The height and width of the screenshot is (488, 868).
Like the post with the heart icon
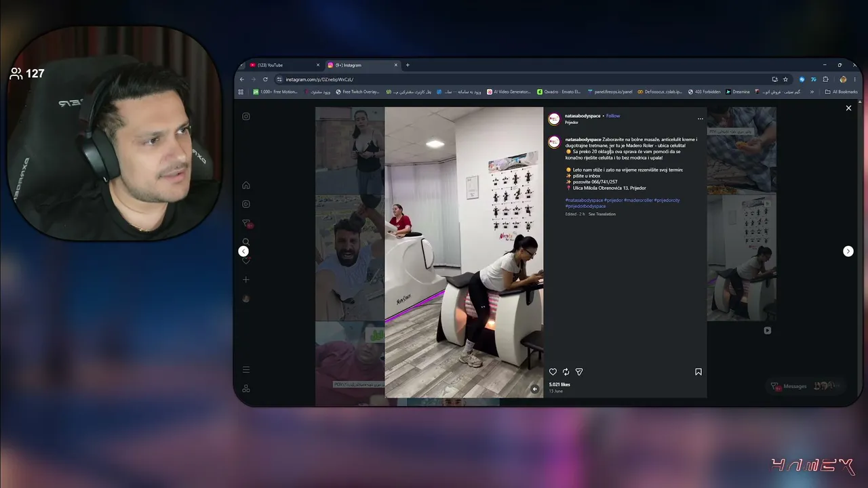[x=553, y=371]
